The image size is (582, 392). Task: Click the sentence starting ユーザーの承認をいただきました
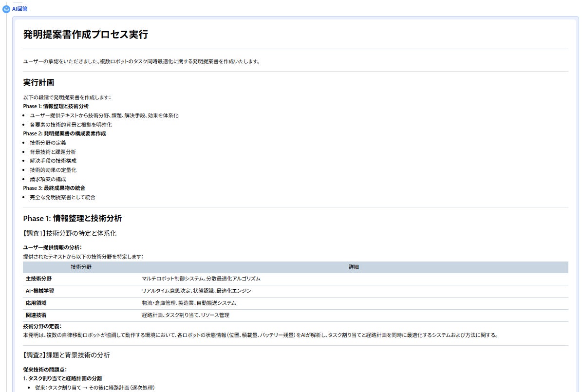[x=141, y=62]
